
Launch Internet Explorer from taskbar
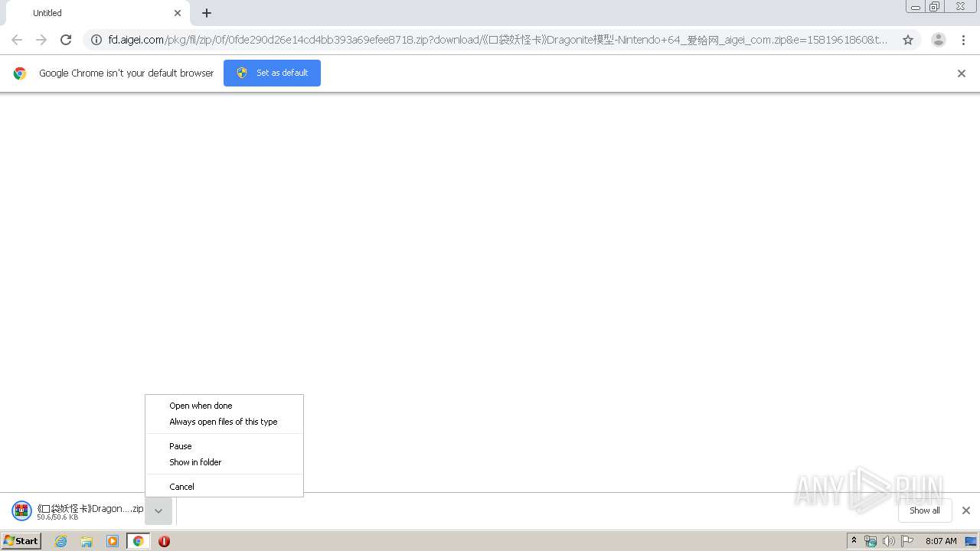[x=61, y=541]
